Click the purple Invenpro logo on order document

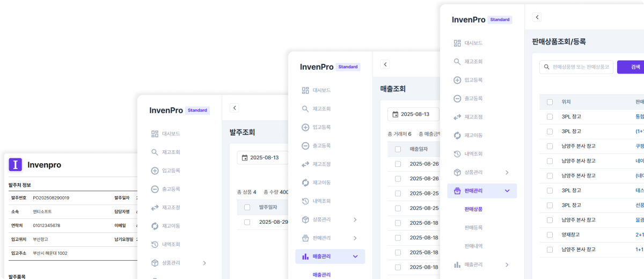coord(16,165)
